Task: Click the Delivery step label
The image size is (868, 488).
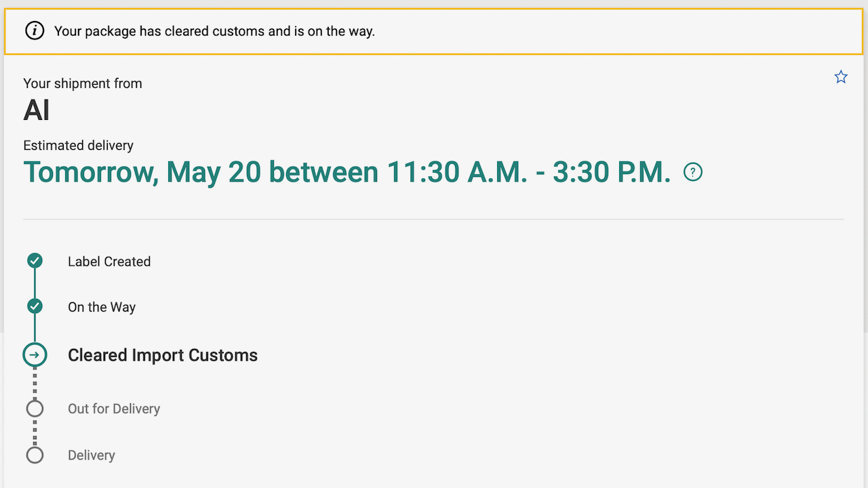Action: (92, 455)
